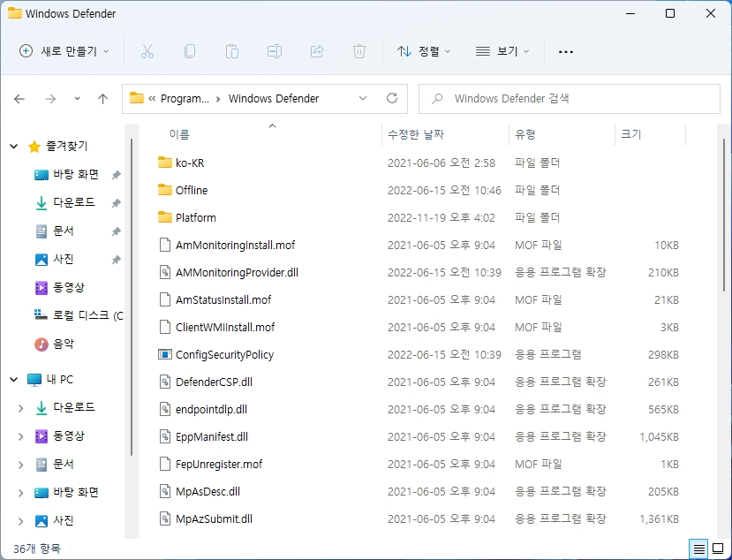Click the Delete trash can icon

pos(359,51)
